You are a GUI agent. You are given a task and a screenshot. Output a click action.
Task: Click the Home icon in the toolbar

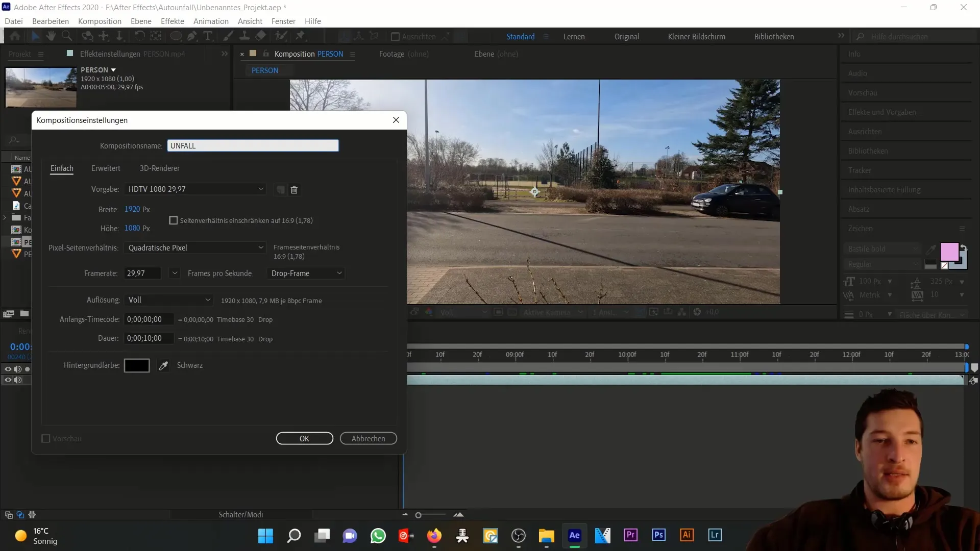pyautogui.click(x=15, y=36)
